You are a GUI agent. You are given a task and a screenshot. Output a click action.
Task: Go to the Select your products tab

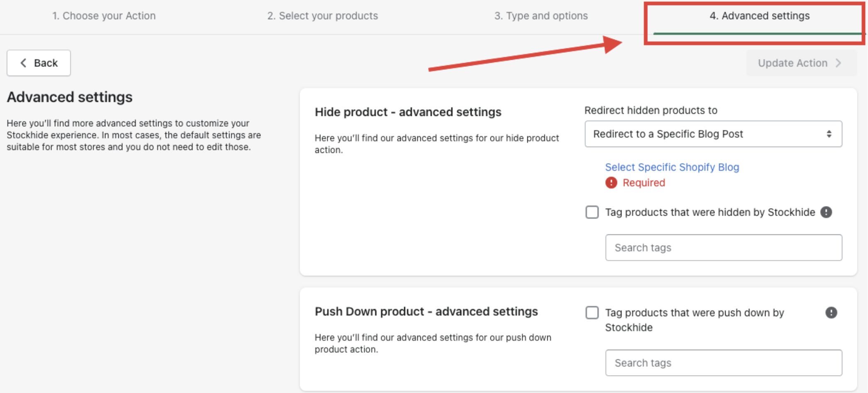pyautogui.click(x=322, y=16)
